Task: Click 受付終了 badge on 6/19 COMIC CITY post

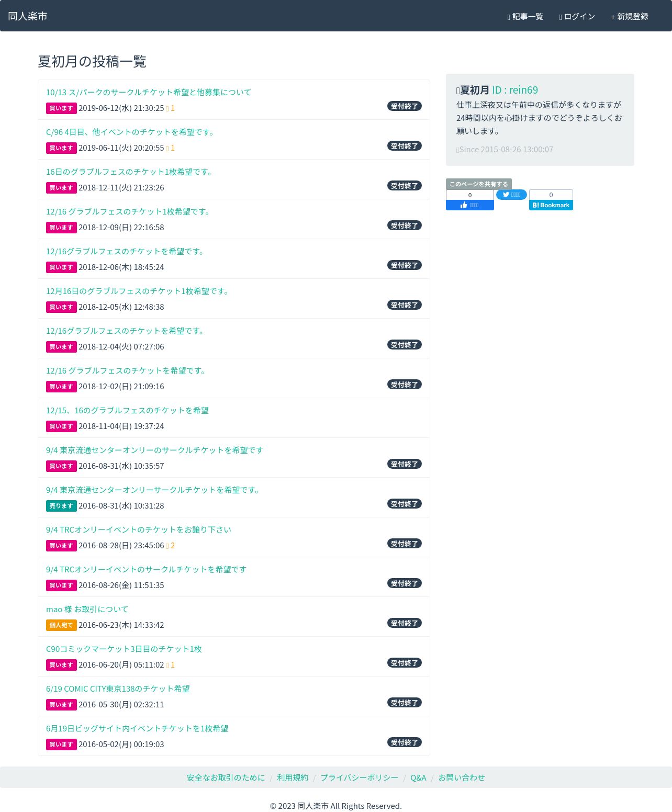Action: (405, 703)
